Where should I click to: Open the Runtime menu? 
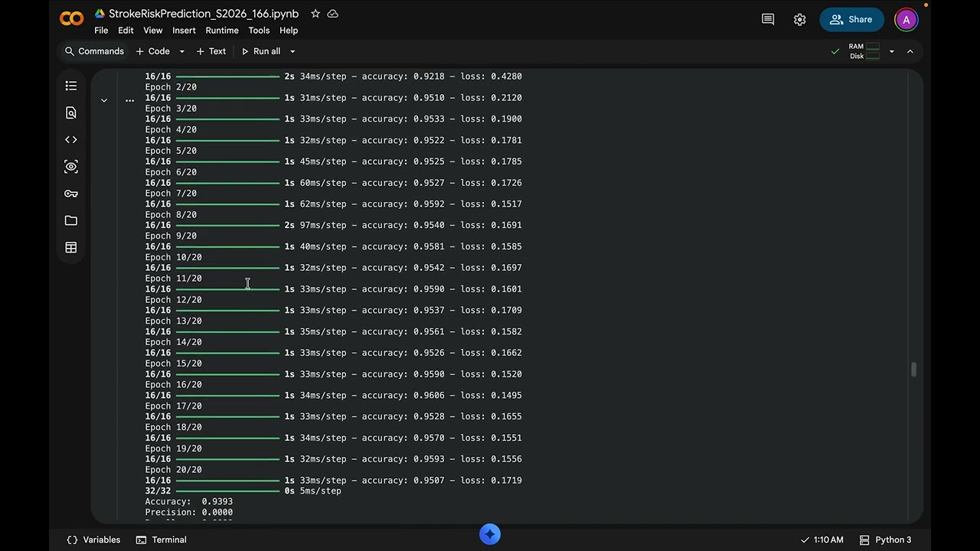222,31
